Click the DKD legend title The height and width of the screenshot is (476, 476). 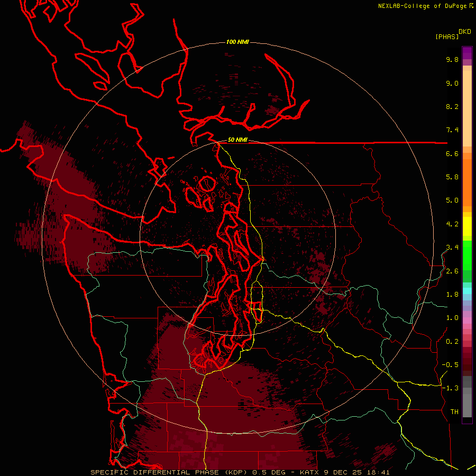[x=465, y=31]
